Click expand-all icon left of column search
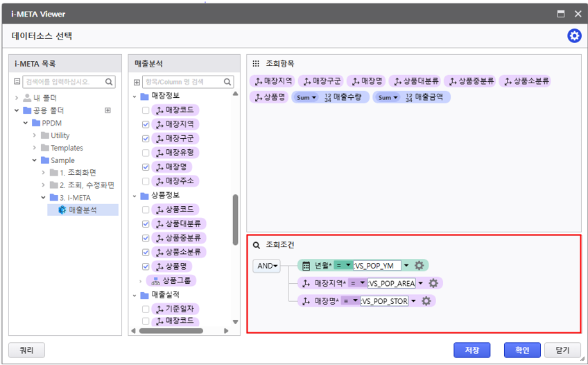This screenshot has height=365, width=588. [136, 82]
